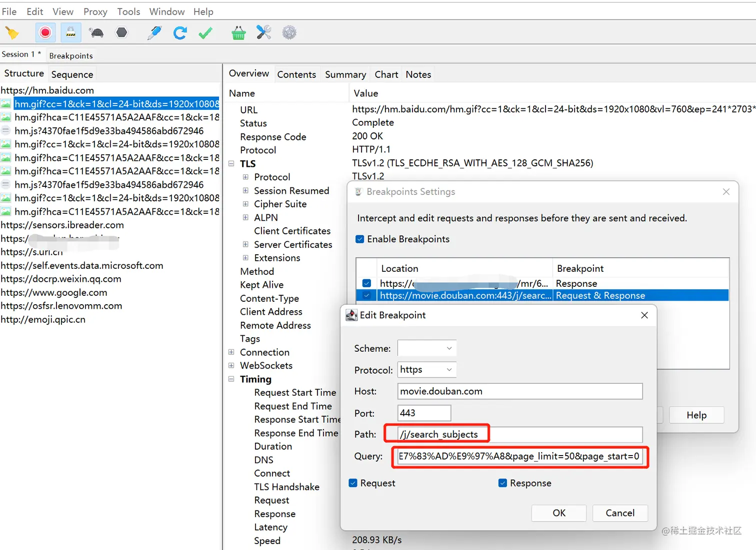Click the Compose pen icon
Screen dimensions: 756x550
tap(154, 33)
